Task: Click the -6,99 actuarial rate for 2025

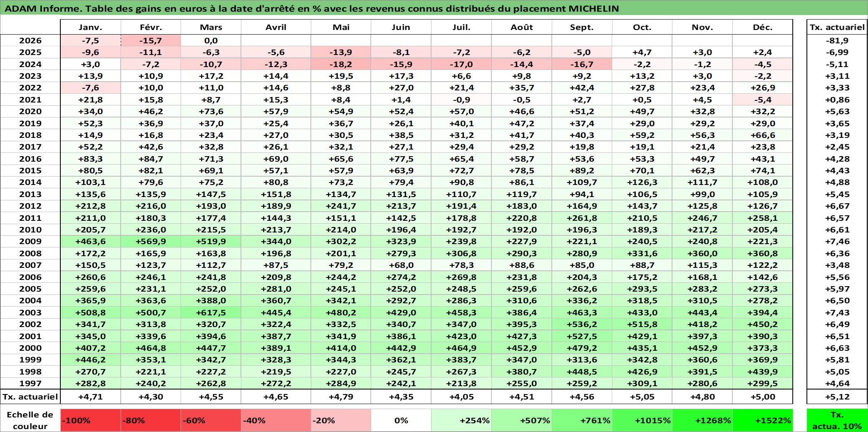Action: pos(837,52)
